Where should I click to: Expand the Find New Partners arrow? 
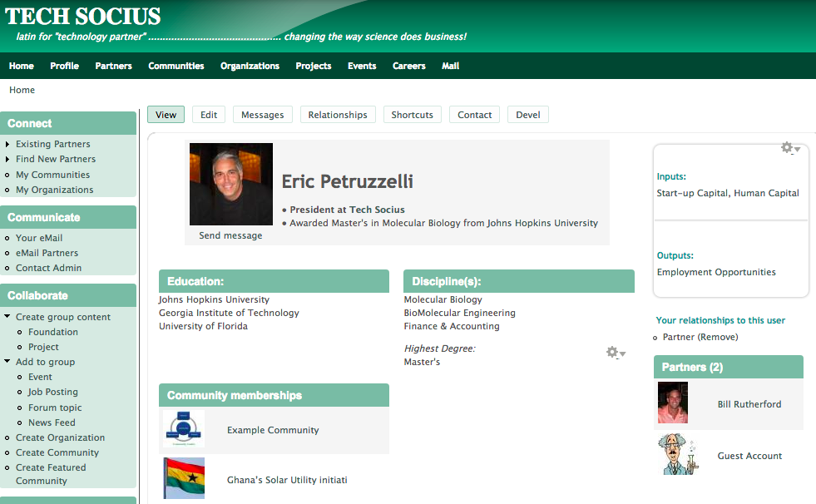pos(7,160)
